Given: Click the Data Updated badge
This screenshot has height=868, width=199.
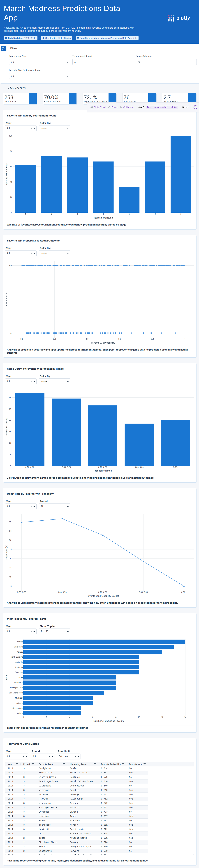Looking at the screenshot, I should point(21,38).
